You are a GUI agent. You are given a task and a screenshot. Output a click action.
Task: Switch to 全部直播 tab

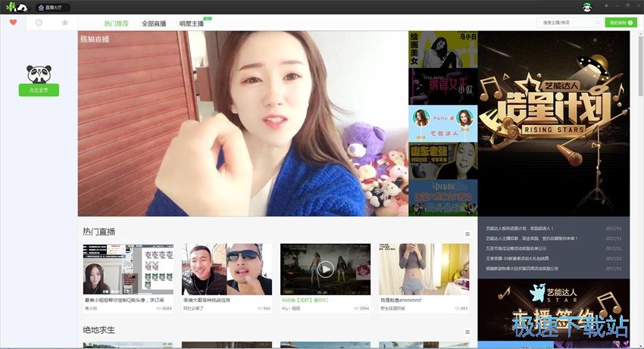click(154, 23)
